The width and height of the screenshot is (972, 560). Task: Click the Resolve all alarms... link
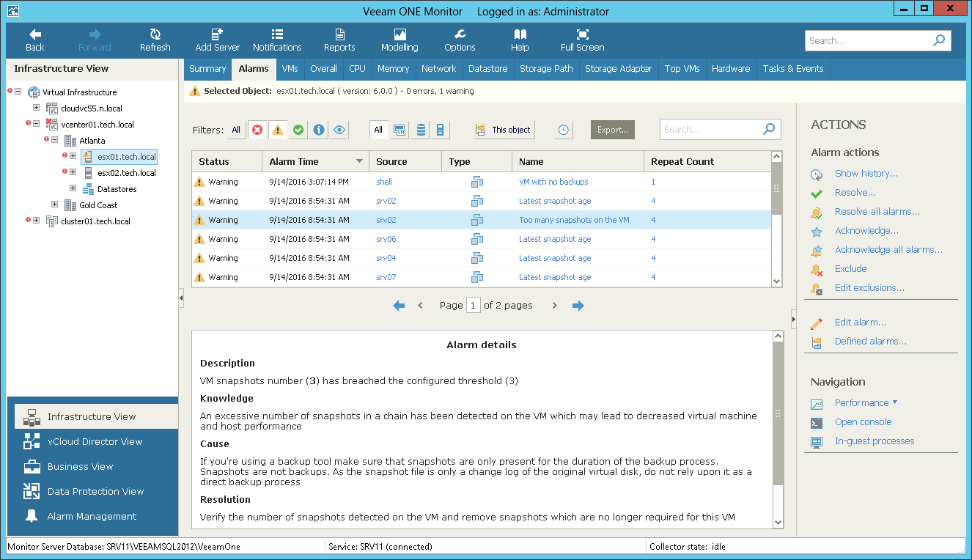[x=877, y=212]
